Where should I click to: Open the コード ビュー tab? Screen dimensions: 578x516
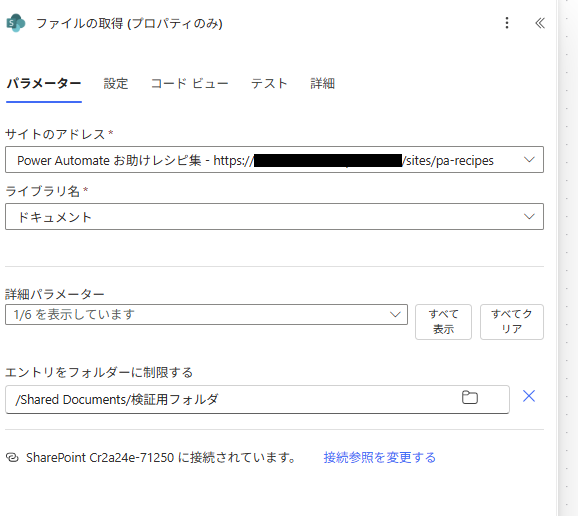tap(189, 84)
